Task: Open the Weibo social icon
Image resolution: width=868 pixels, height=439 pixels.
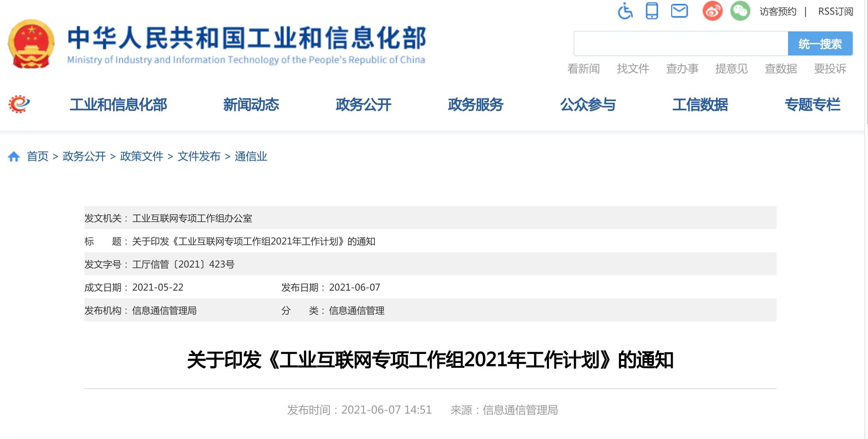Action: [x=712, y=11]
